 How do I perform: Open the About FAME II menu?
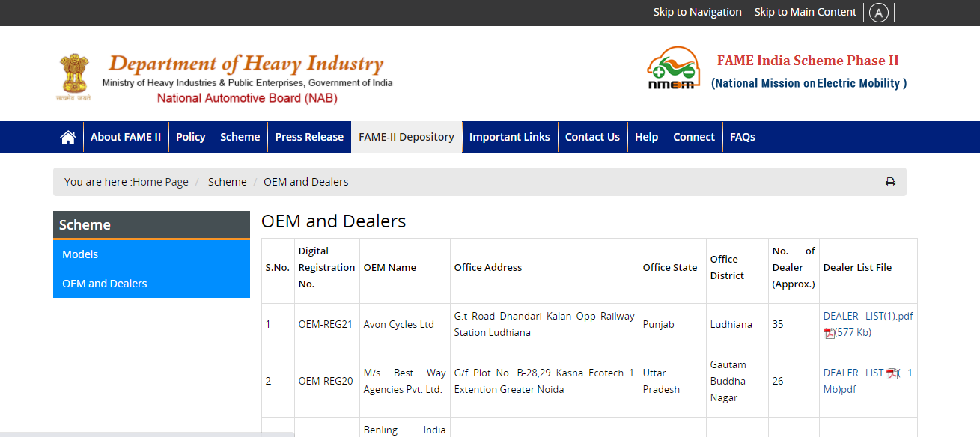[x=126, y=137]
